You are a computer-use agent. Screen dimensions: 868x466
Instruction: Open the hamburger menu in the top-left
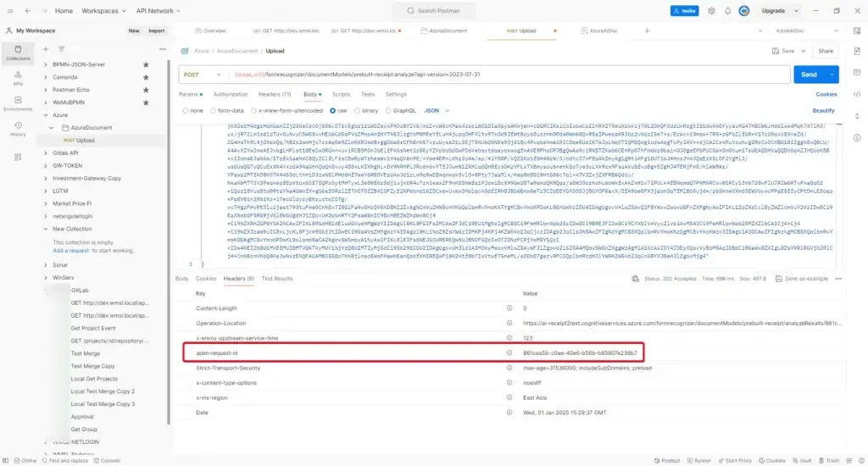tap(10, 10)
